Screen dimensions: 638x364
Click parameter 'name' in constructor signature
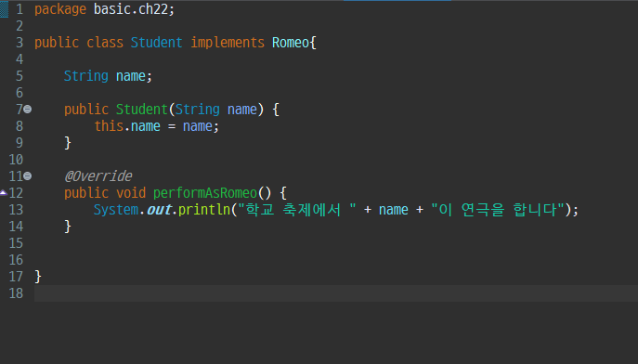(242, 109)
